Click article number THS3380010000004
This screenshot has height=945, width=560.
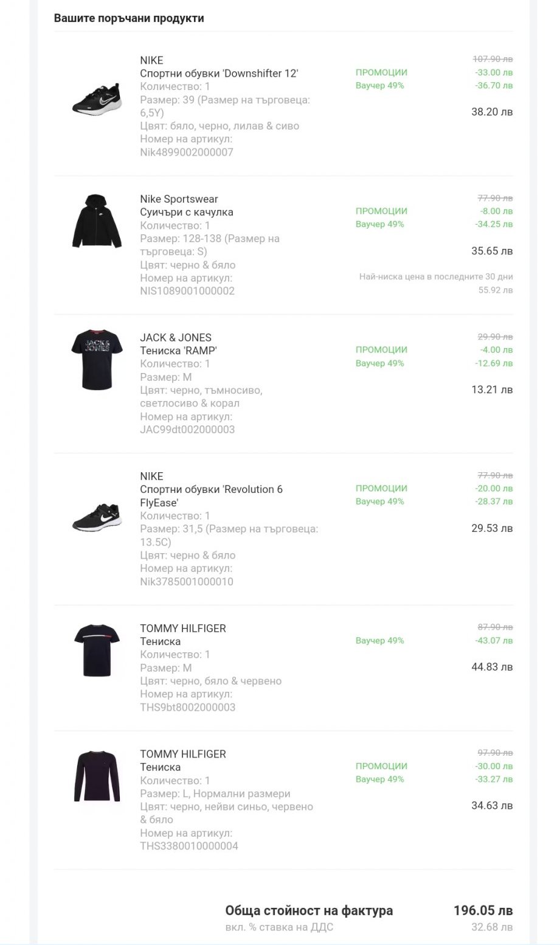click(x=189, y=846)
